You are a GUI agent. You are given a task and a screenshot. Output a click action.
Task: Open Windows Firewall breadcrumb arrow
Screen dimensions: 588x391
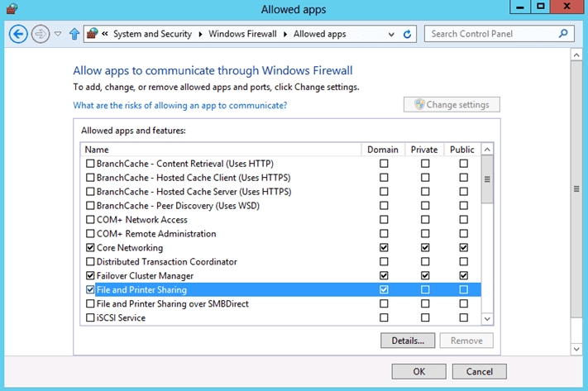(x=285, y=34)
